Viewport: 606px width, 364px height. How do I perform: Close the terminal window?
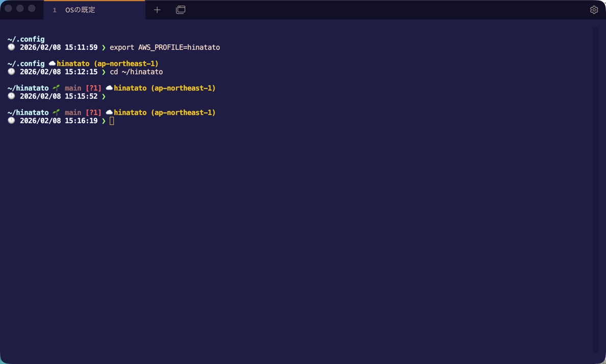[x=9, y=8]
